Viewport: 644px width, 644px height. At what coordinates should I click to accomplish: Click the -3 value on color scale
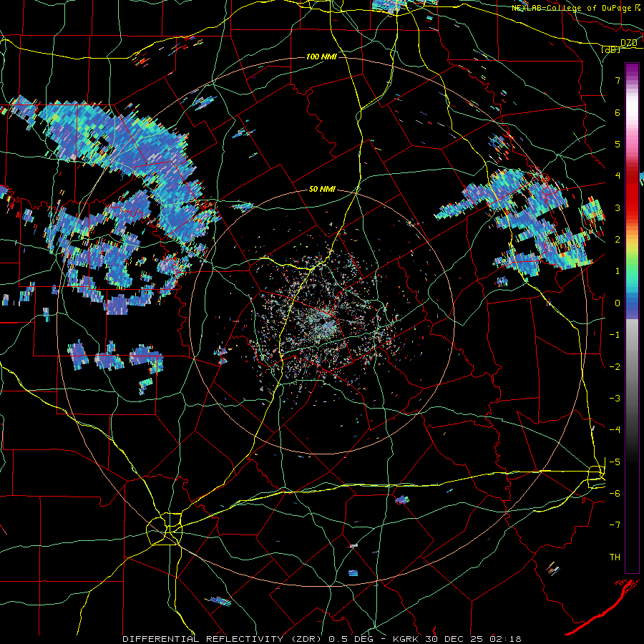click(615, 399)
